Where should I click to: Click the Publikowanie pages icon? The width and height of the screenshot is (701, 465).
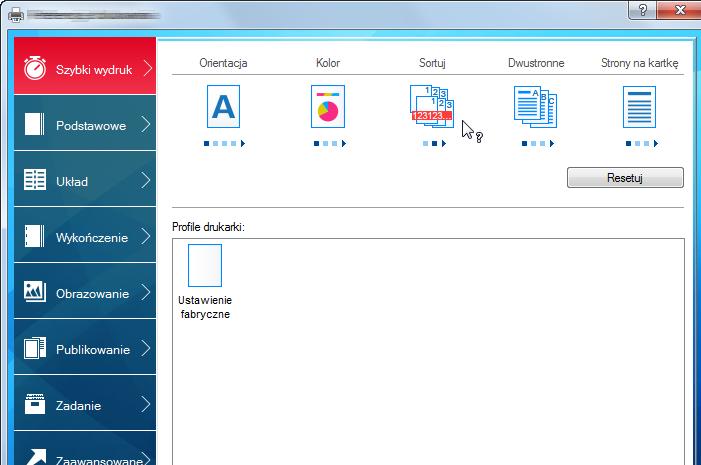[35, 348]
